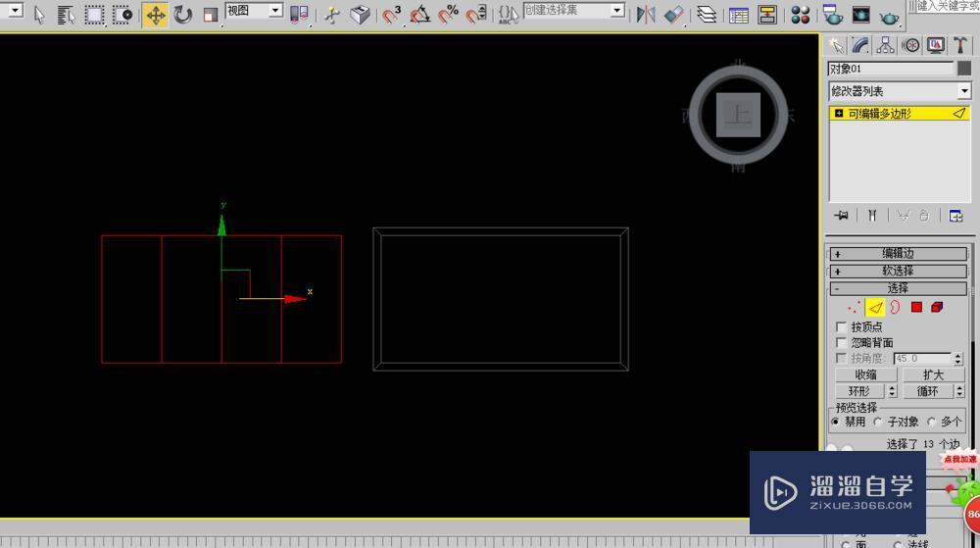Viewport: 980px width, 548px height.
Task: Toggle Select and Manipulate tool
Action: [x=332, y=15]
